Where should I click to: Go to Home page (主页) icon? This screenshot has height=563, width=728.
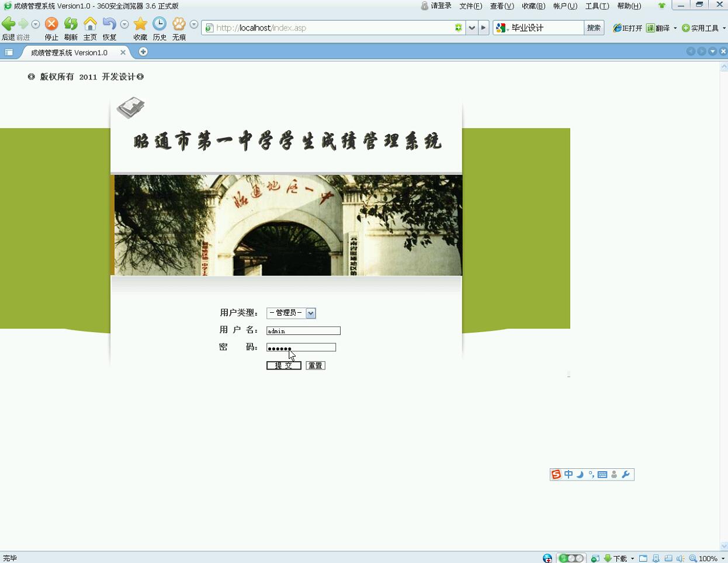90,24
